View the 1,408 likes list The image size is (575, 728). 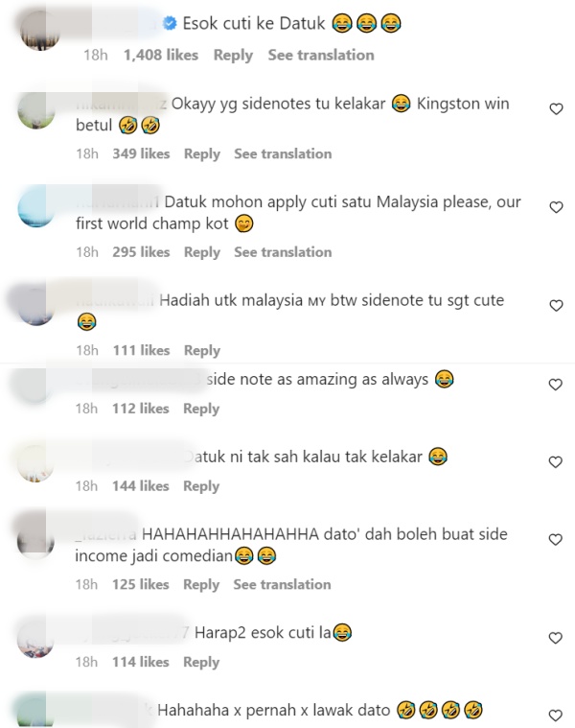(x=161, y=56)
